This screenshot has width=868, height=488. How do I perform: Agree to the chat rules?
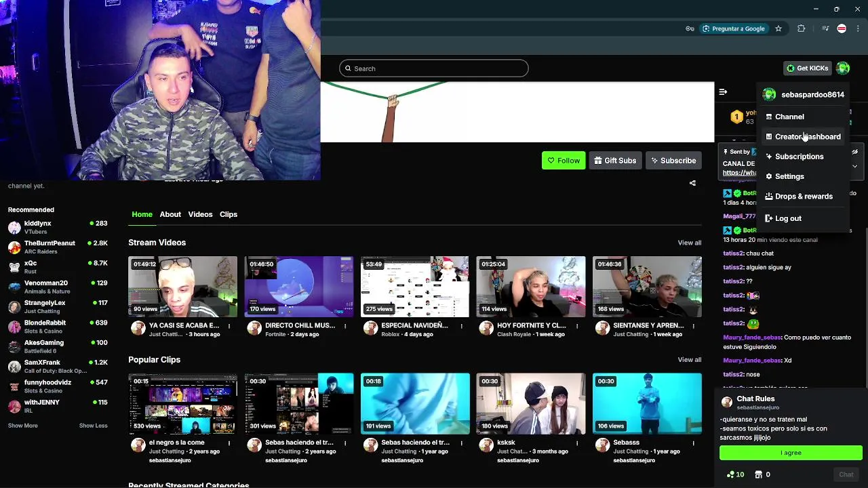(x=791, y=453)
